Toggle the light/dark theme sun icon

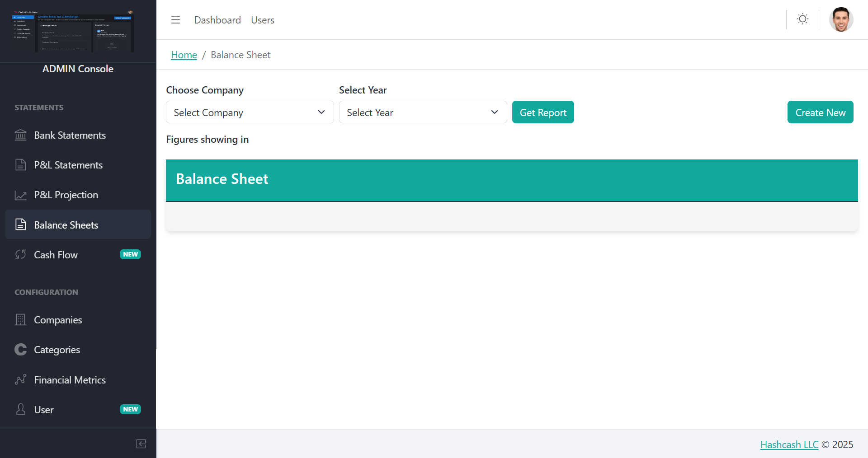click(x=802, y=19)
